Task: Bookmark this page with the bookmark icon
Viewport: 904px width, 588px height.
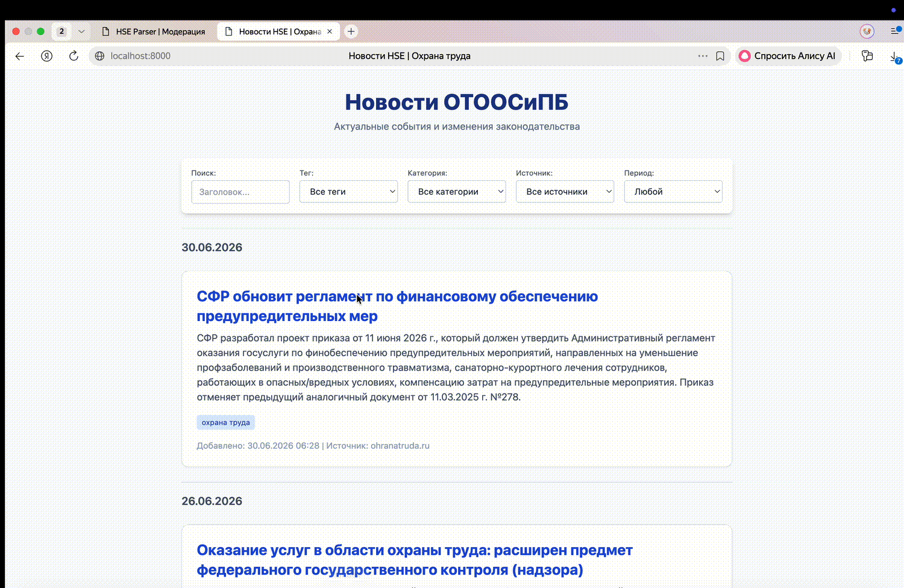Action: coord(720,56)
